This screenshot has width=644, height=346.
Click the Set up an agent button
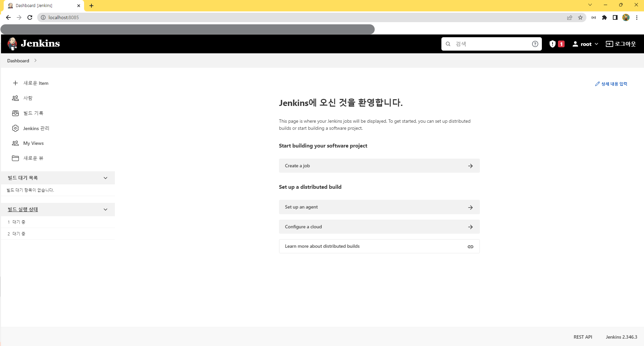(379, 207)
